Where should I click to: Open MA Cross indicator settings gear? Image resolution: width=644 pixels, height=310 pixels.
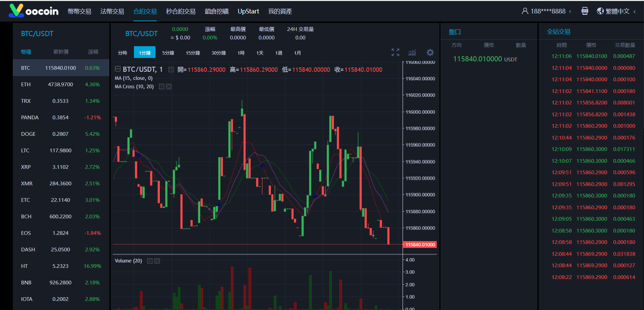pos(162,87)
